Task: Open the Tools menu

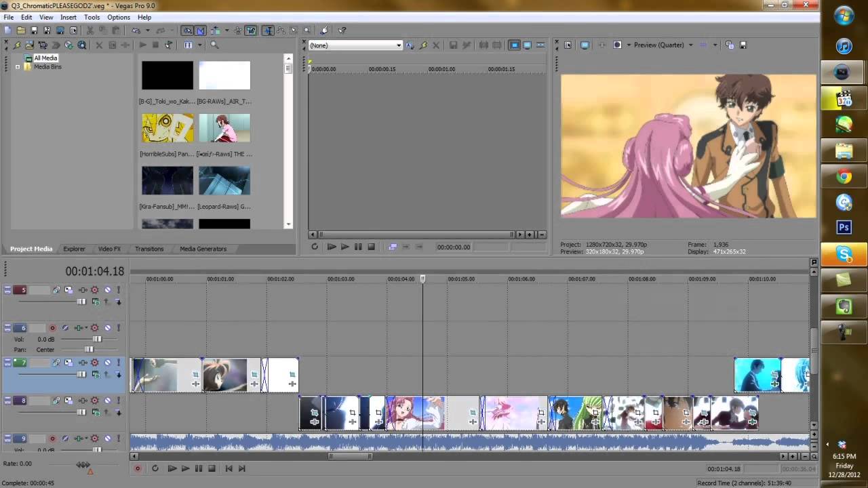Action: pyautogui.click(x=92, y=17)
